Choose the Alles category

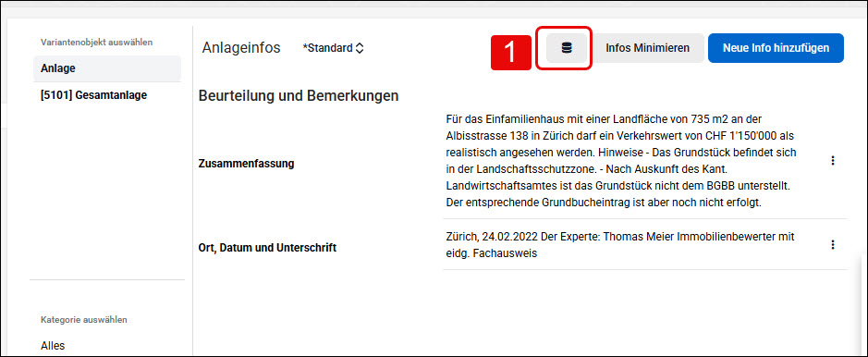(53, 346)
